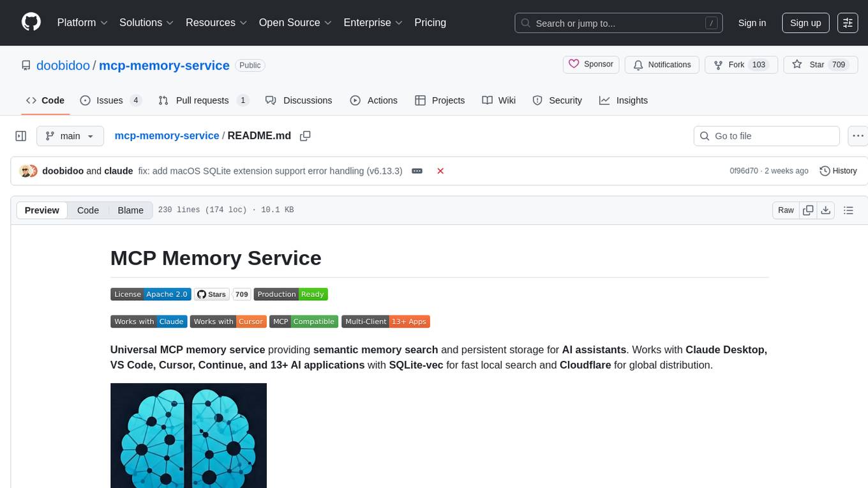Switch to the Actions tab
This screenshot has width=868, height=488.
click(374, 100)
